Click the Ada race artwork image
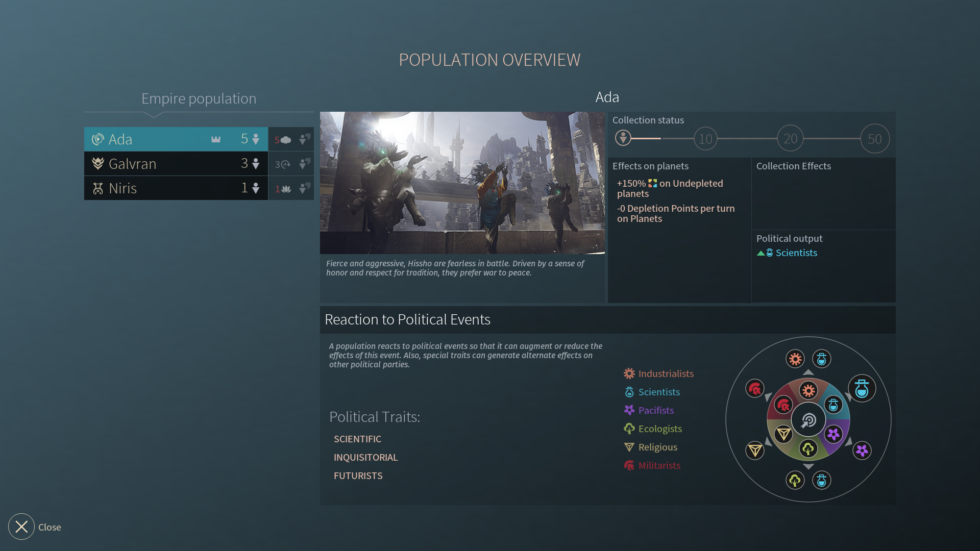This screenshot has width=980, height=551. click(462, 183)
